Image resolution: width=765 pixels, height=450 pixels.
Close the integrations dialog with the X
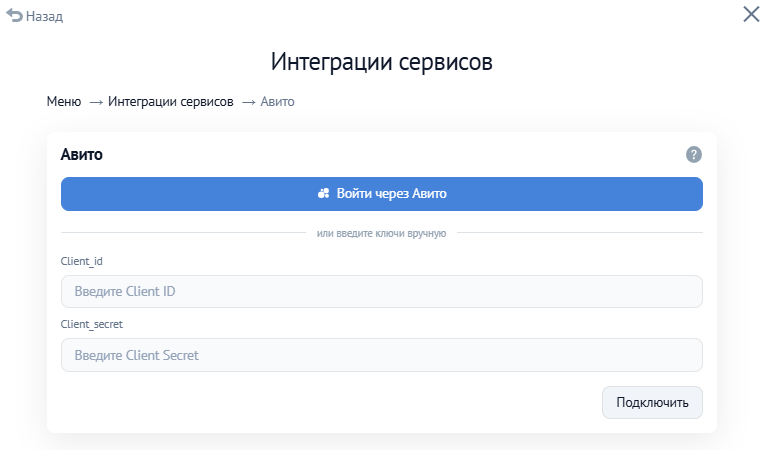tap(751, 14)
